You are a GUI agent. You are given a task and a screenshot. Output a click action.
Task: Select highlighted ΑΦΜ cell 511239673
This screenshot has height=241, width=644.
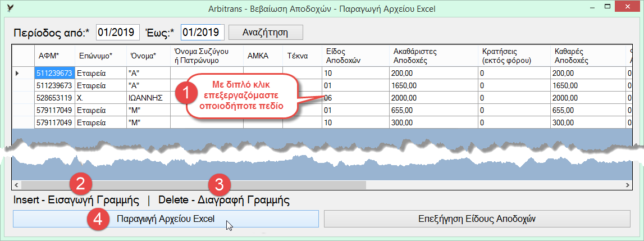54,73
